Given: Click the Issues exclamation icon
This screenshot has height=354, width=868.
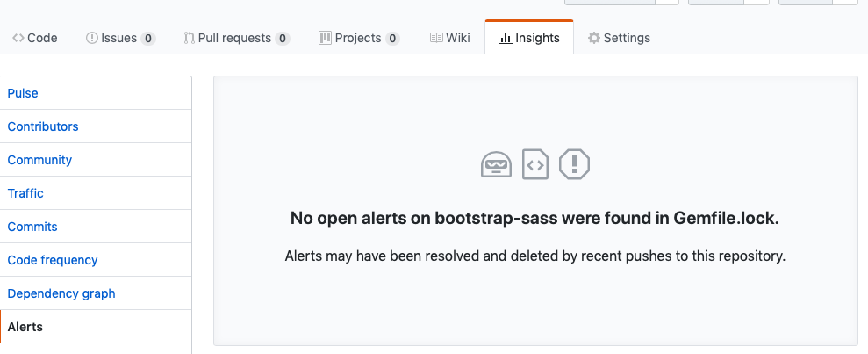Looking at the screenshot, I should [92, 38].
